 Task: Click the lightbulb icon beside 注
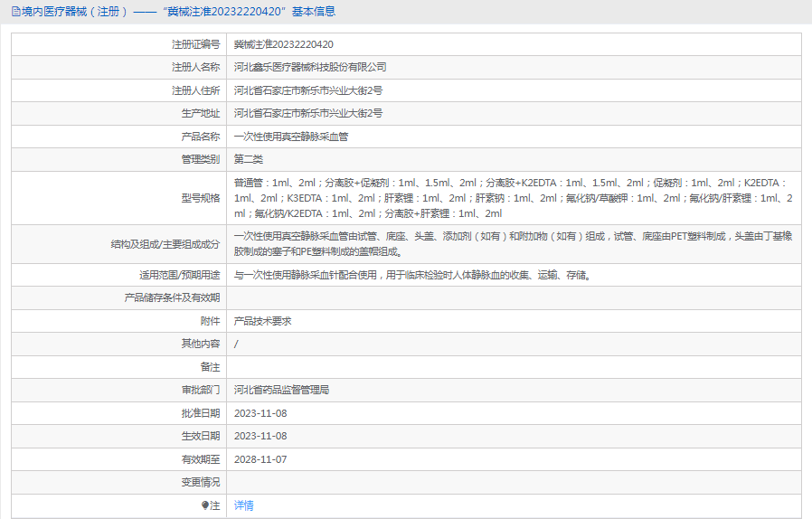205,505
